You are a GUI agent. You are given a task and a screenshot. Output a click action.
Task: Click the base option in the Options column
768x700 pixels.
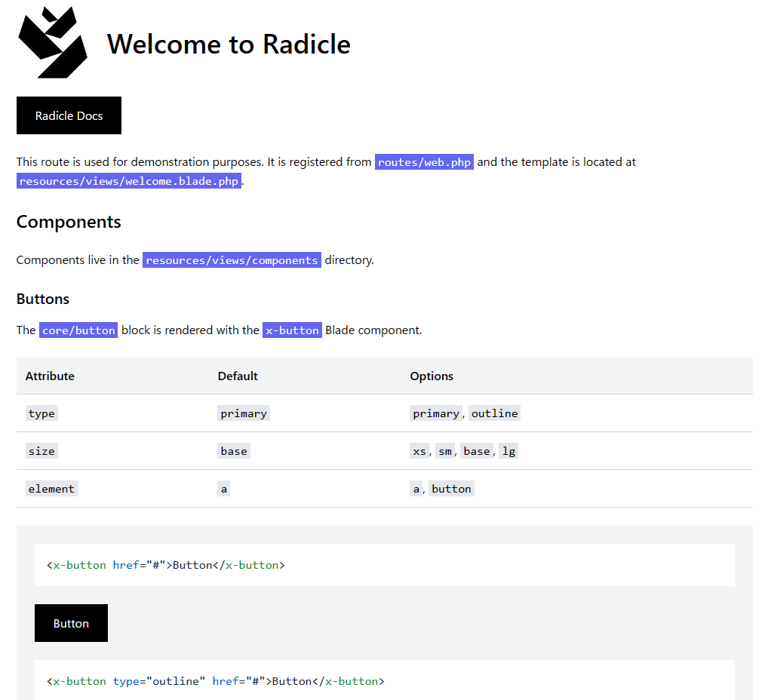point(477,451)
